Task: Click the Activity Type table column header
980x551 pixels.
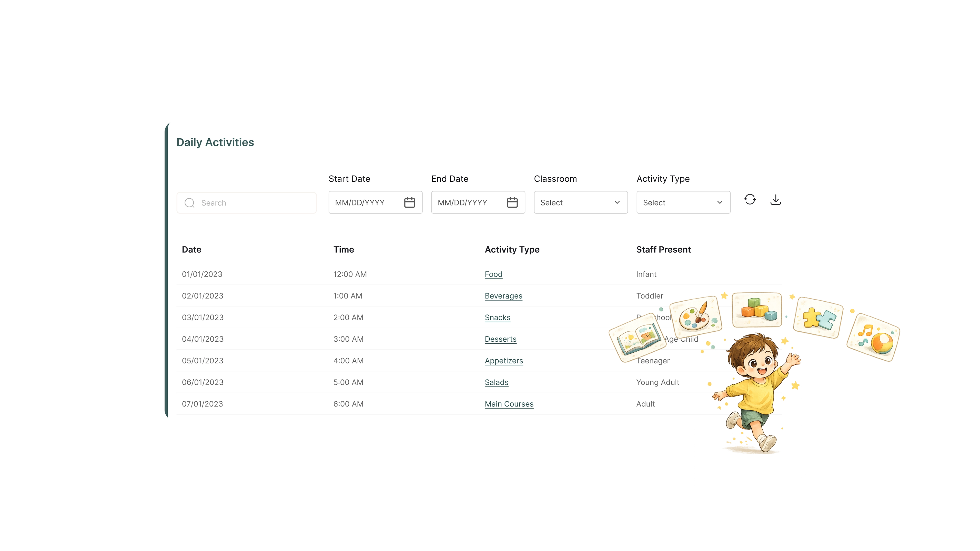Action: coord(512,249)
